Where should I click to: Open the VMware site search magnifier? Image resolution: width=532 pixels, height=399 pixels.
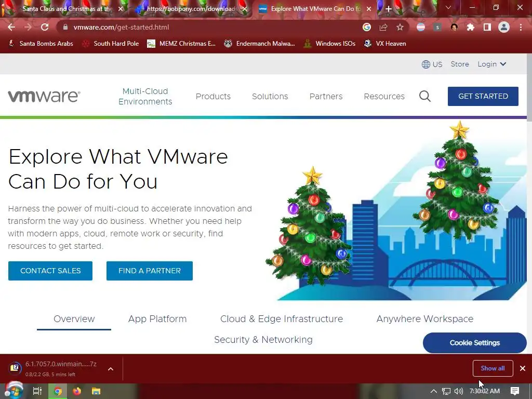(x=425, y=96)
